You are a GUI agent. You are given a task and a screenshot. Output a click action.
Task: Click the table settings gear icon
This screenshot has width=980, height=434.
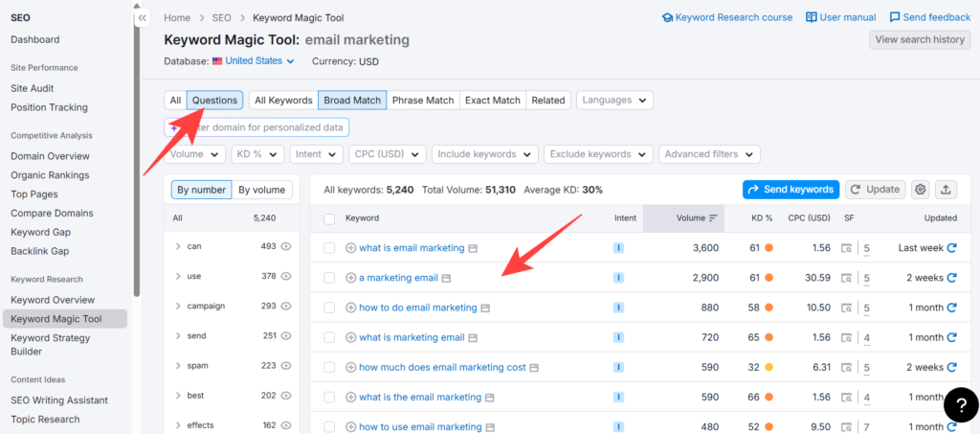click(x=920, y=190)
